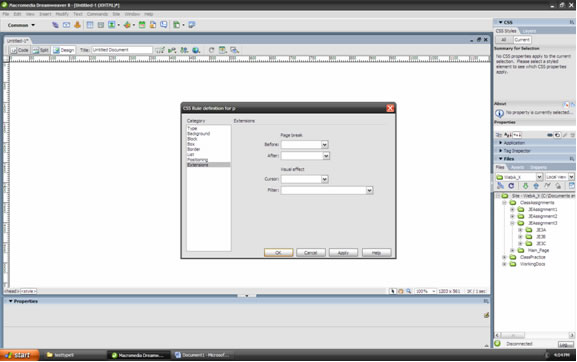Expand the JEAssignment1 folder

point(512,209)
